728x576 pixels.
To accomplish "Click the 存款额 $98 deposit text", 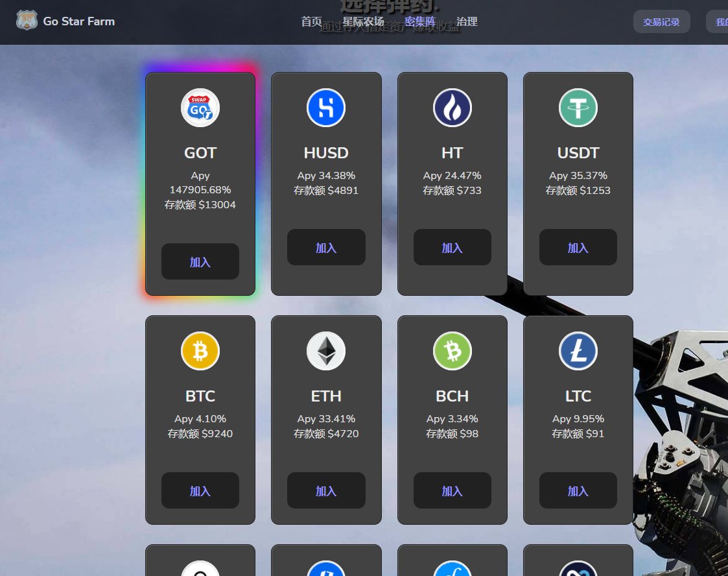I will 452,434.
